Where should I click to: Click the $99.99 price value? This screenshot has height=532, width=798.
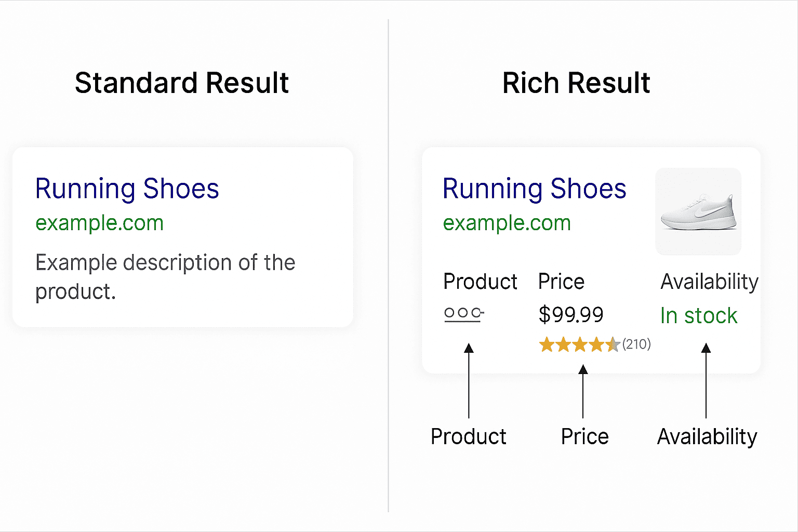pos(571,315)
